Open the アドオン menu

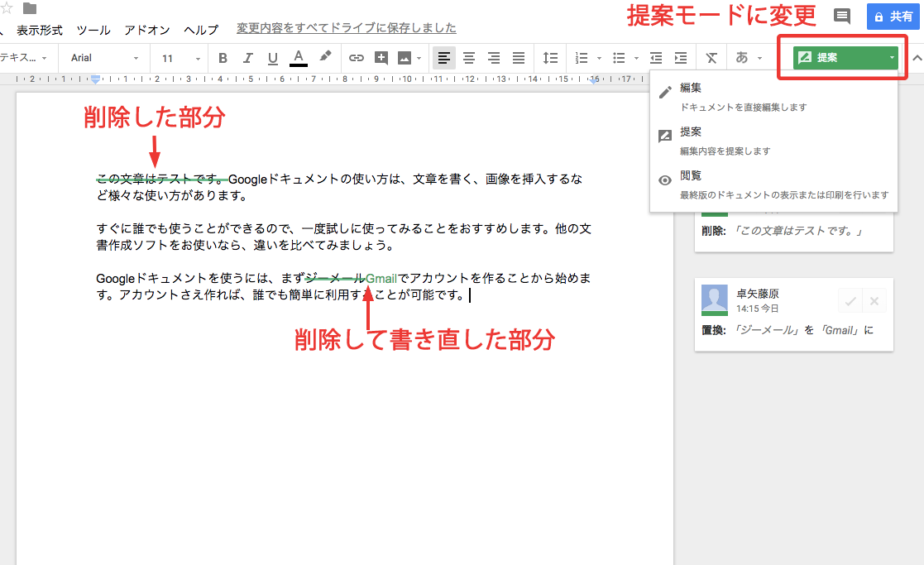pos(147,29)
